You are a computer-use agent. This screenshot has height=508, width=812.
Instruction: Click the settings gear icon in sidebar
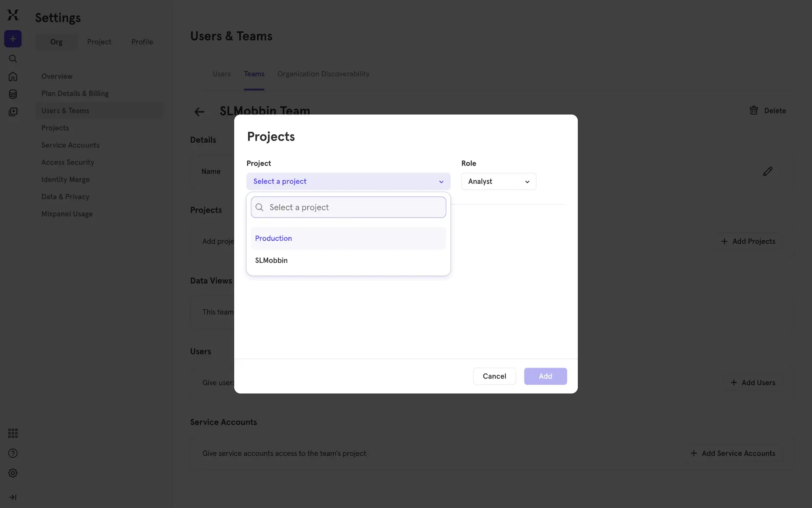[13, 473]
